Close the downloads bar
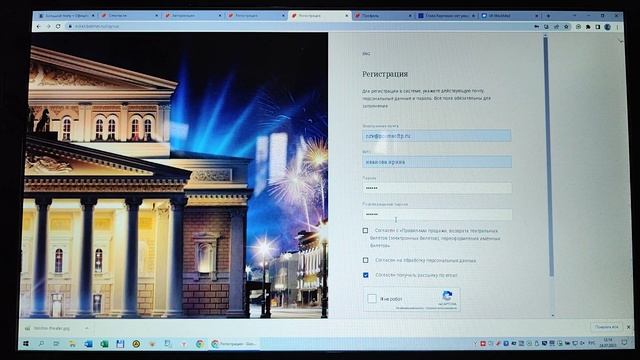This screenshot has height=360, width=640. 628,327
